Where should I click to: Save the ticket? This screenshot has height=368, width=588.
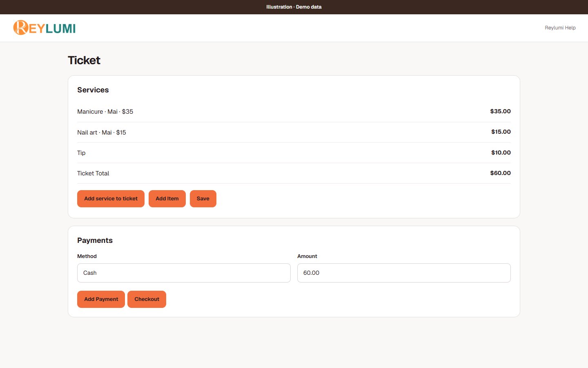coord(203,199)
